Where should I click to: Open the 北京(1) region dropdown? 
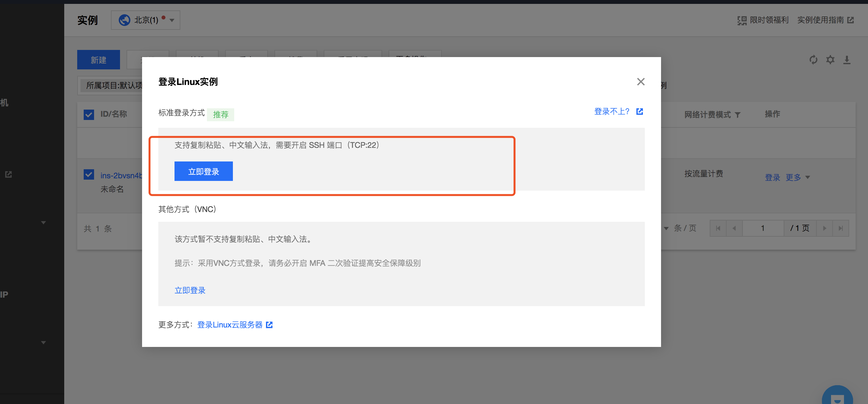point(146,20)
